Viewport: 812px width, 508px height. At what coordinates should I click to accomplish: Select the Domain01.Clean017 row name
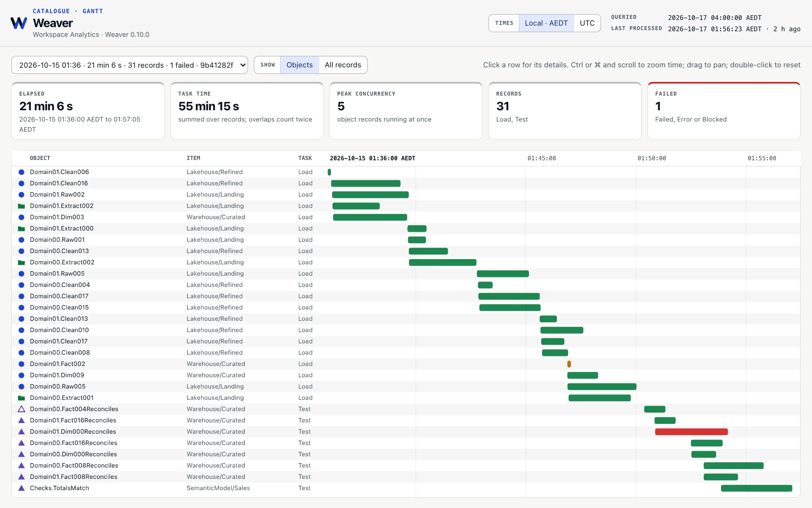[x=59, y=341]
